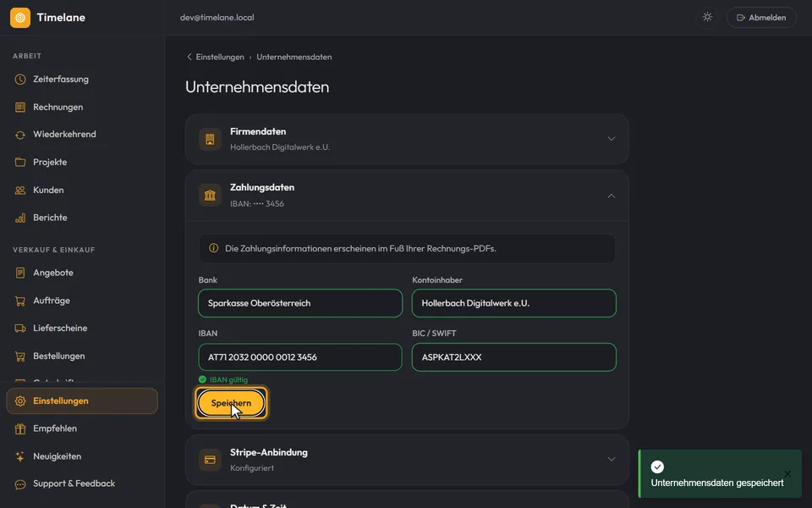The width and height of the screenshot is (812, 508).
Task: Click the Unternehmensdaten page heading
Action: tap(257, 87)
